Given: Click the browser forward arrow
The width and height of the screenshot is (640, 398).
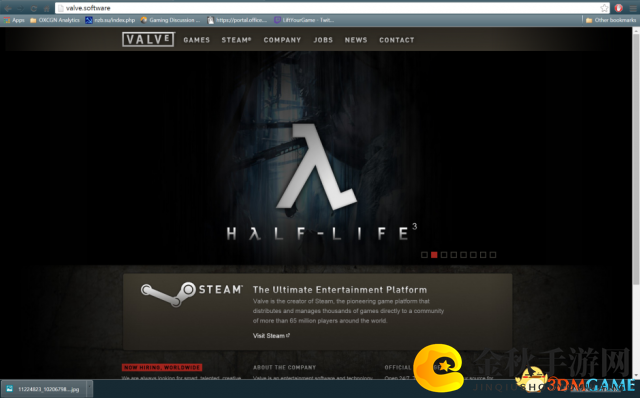Looking at the screenshot, I should [x=21, y=8].
